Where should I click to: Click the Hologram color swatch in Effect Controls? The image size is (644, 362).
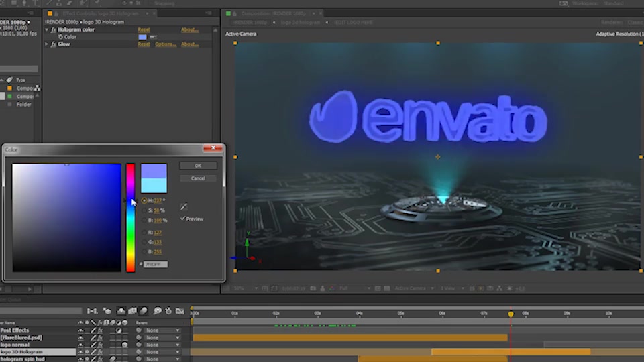click(x=142, y=37)
